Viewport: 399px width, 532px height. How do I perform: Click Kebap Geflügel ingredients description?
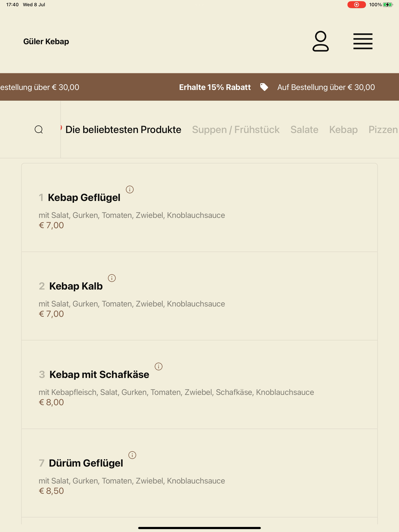(x=132, y=215)
